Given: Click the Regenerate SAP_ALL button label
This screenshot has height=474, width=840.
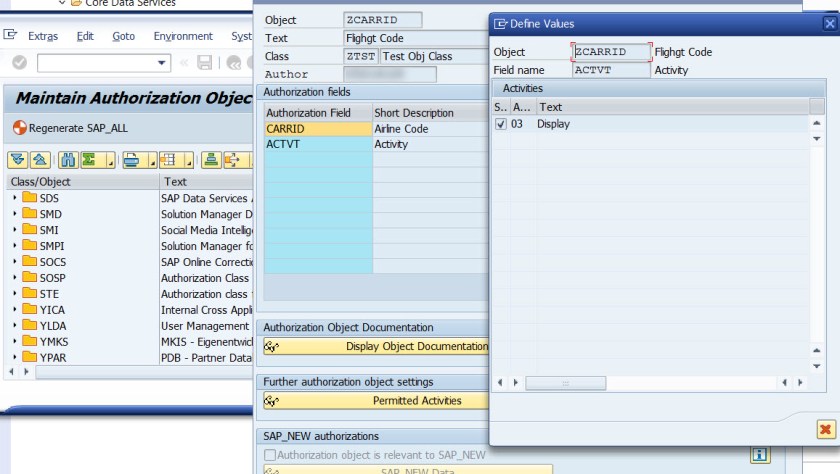Looking at the screenshot, I should pyautogui.click(x=78, y=128).
